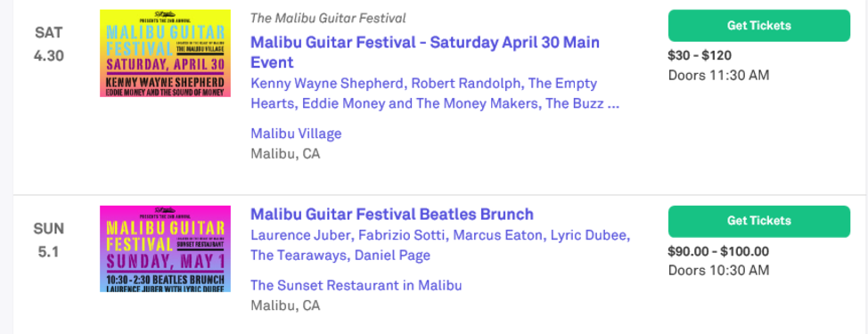This screenshot has height=334, width=868.
Task: Open the truncated The Buzz artist link
Action: (x=582, y=103)
